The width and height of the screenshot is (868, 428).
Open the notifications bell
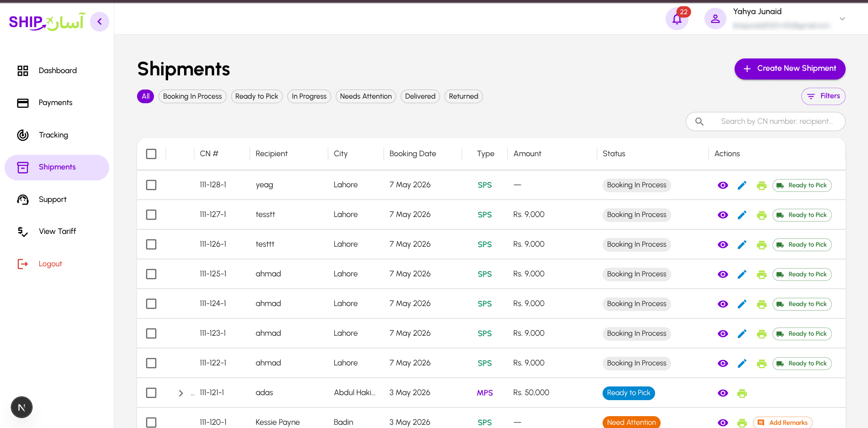click(677, 19)
